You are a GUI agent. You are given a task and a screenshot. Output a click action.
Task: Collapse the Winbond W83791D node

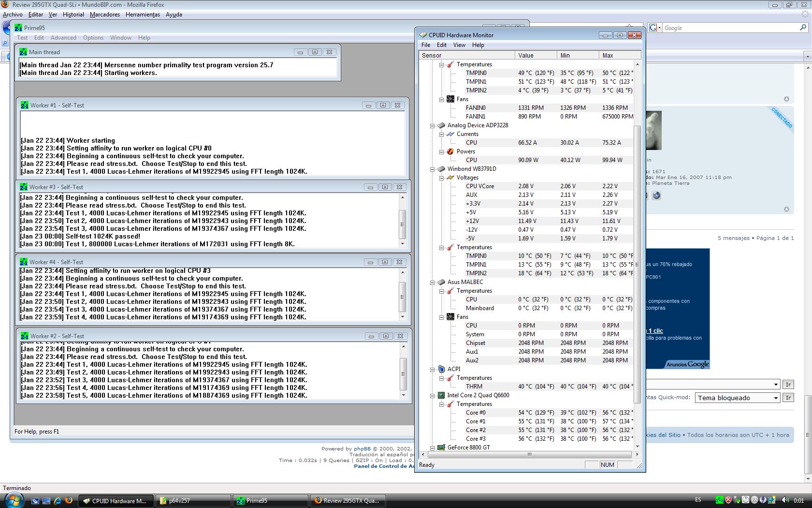[433, 169]
